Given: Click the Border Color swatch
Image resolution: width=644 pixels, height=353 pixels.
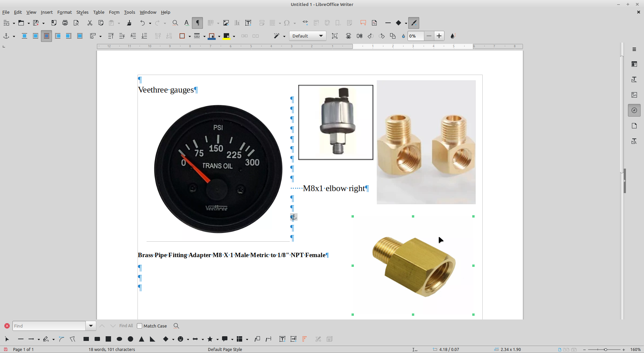Looking at the screenshot, I should tap(212, 36).
